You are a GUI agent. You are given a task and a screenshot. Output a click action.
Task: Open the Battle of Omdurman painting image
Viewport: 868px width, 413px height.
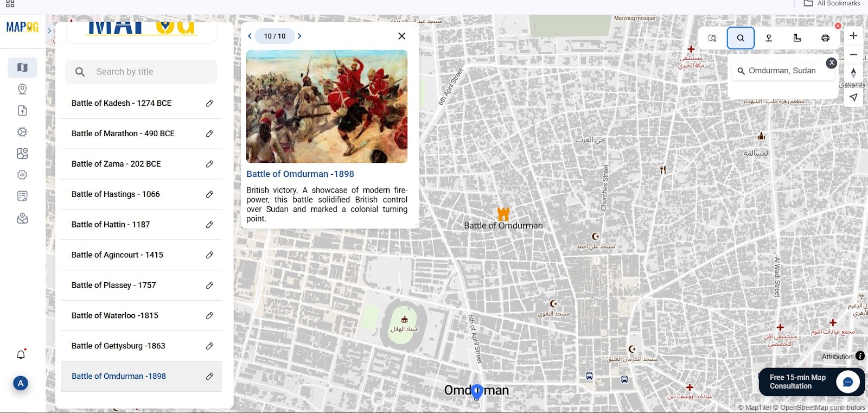pyautogui.click(x=327, y=106)
